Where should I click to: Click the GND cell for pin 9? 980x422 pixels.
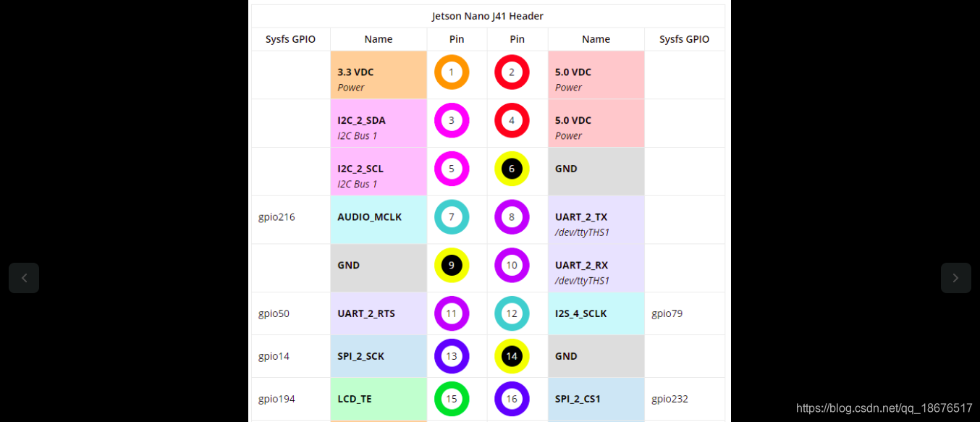click(379, 269)
